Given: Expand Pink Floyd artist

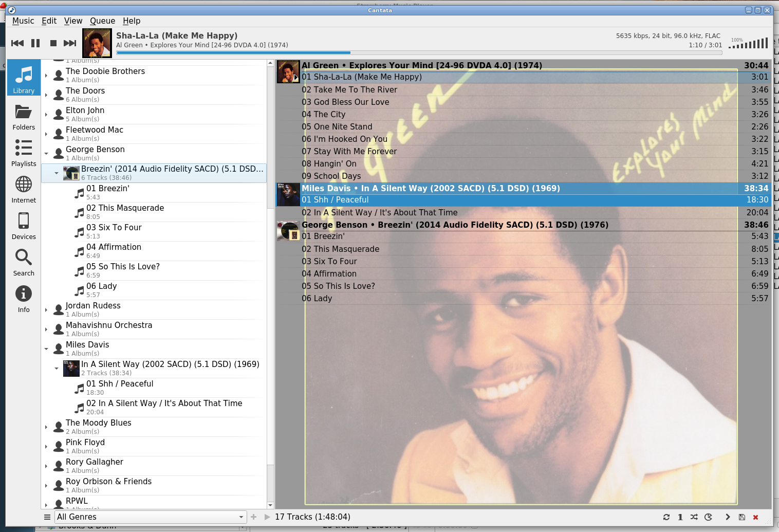Looking at the screenshot, I should pyautogui.click(x=46, y=447).
